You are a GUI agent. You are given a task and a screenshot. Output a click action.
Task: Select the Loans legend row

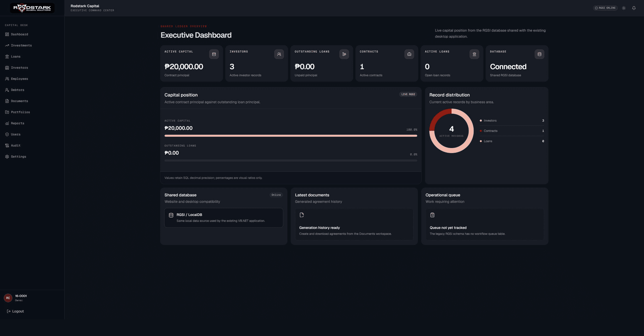(512, 141)
